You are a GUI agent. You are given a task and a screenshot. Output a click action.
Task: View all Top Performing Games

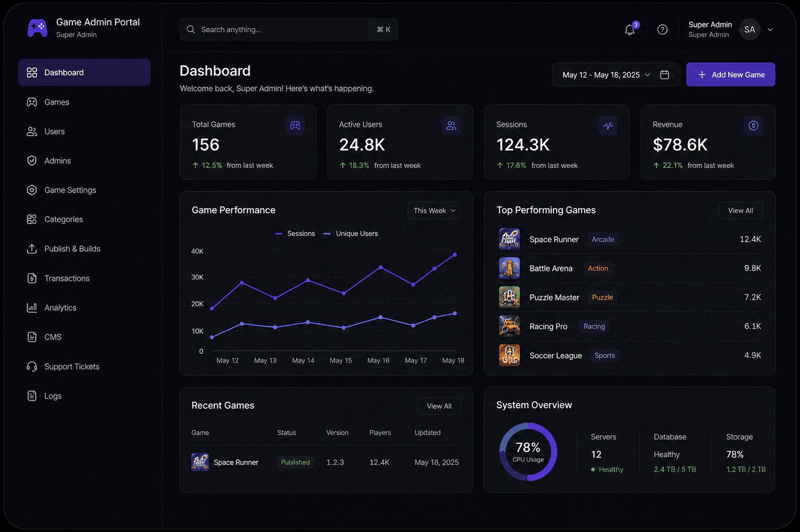(x=741, y=211)
